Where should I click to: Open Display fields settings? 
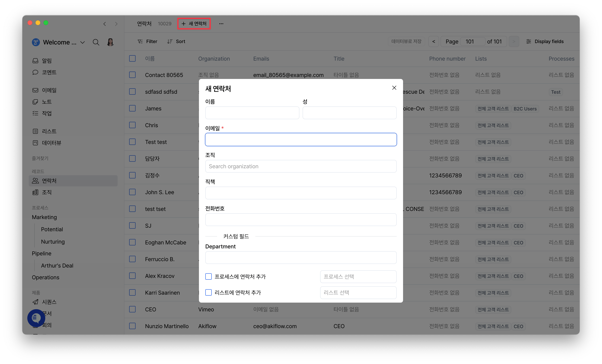(545, 41)
